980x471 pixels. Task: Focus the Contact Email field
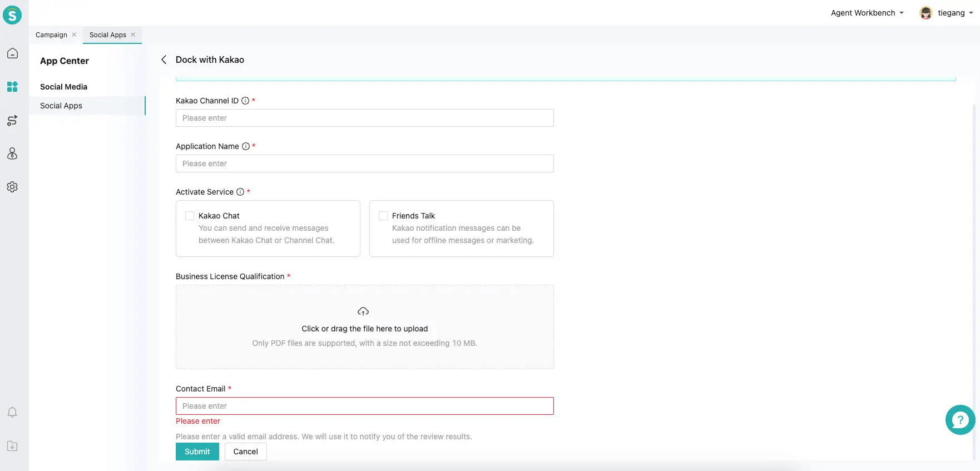tap(365, 406)
